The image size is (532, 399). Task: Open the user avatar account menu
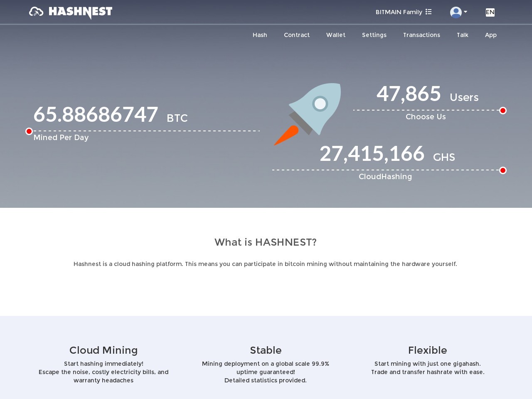click(x=458, y=12)
